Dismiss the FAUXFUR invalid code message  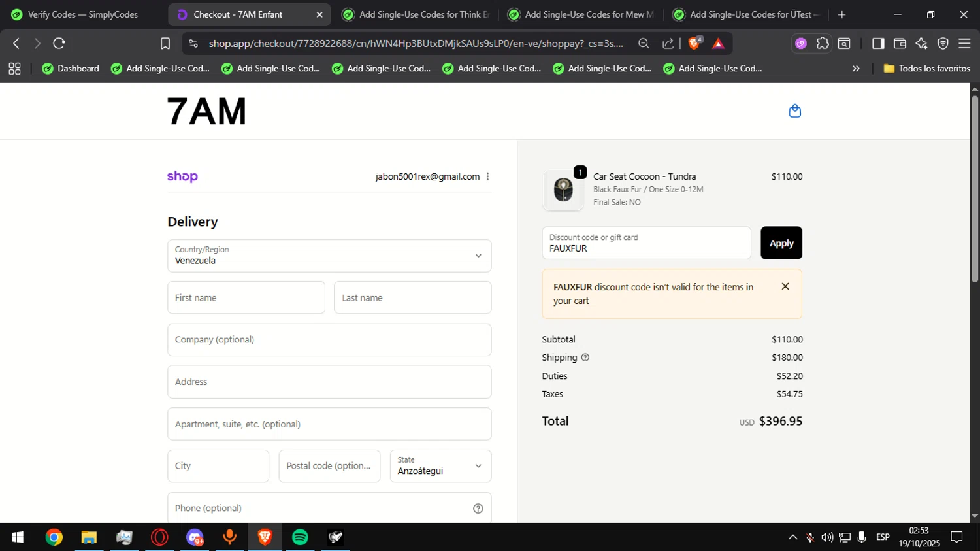785,286
